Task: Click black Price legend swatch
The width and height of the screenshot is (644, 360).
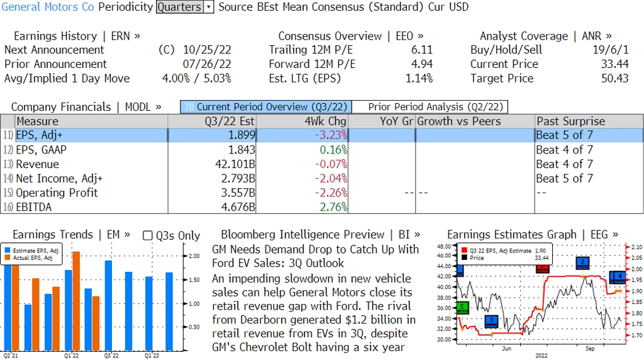Action: (465, 257)
